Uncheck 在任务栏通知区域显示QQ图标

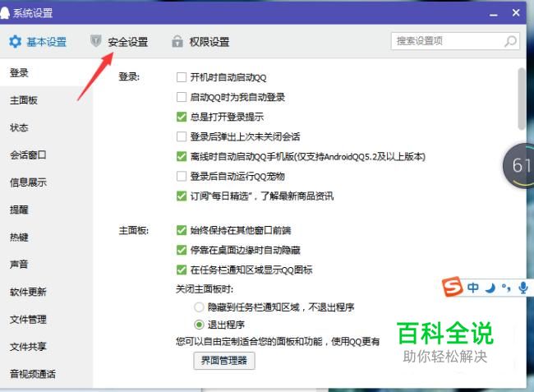(x=182, y=270)
